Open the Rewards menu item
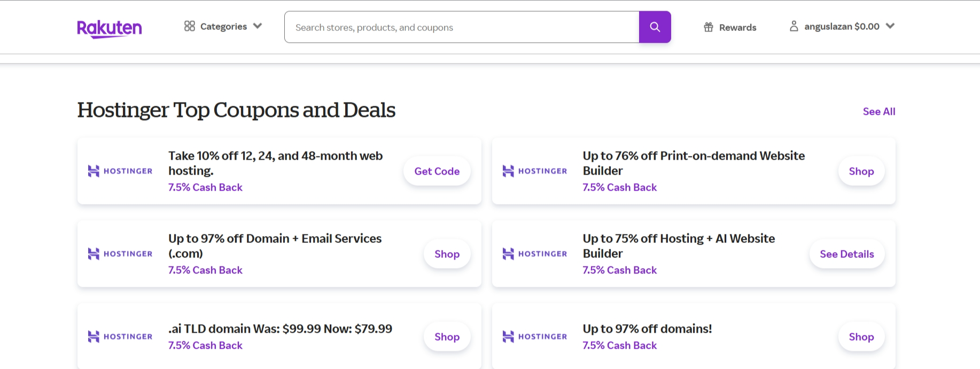The height and width of the screenshot is (369, 980). 730,27
